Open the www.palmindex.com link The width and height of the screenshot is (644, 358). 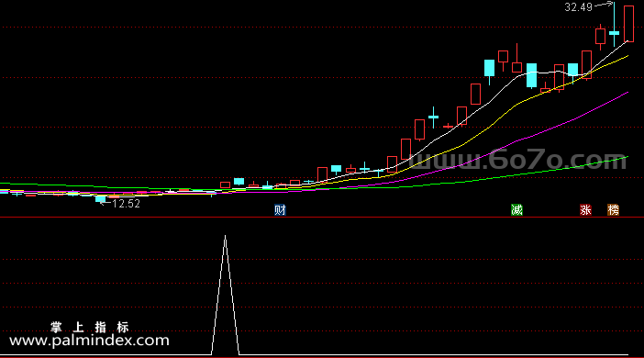pyautogui.click(x=89, y=341)
